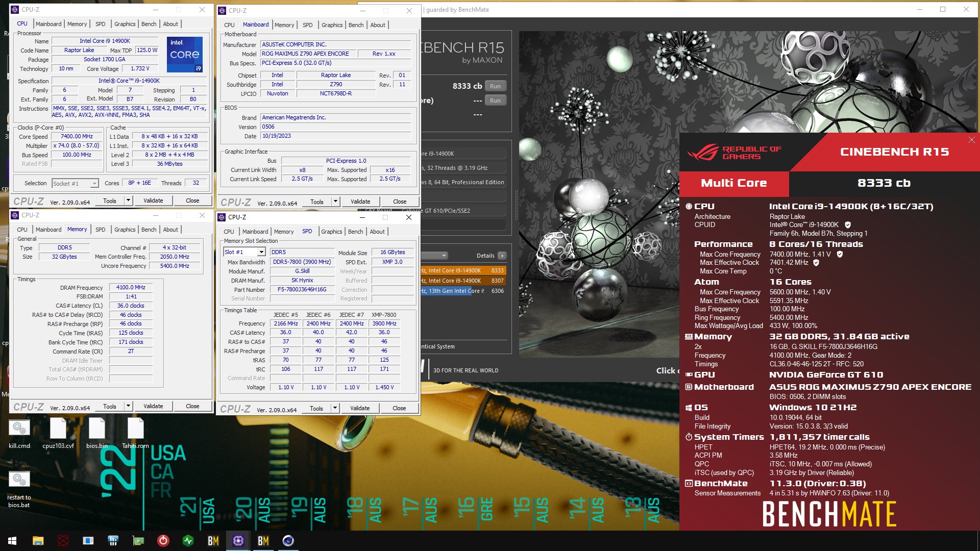Click the Memory section icon in BenchMate
The image size is (980, 551).
coord(689,337)
